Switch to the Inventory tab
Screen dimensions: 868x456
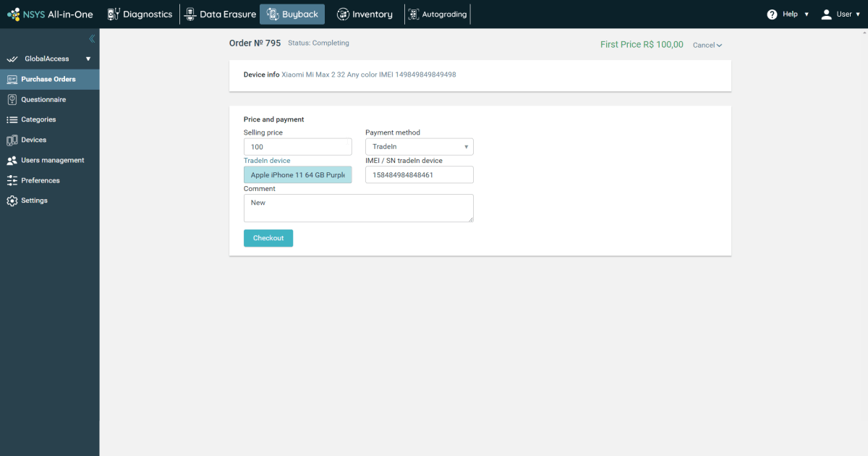[x=365, y=14]
